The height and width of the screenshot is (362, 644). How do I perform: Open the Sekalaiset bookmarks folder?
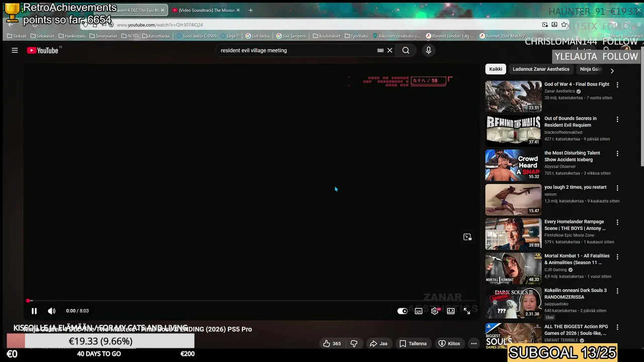pos(42,36)
